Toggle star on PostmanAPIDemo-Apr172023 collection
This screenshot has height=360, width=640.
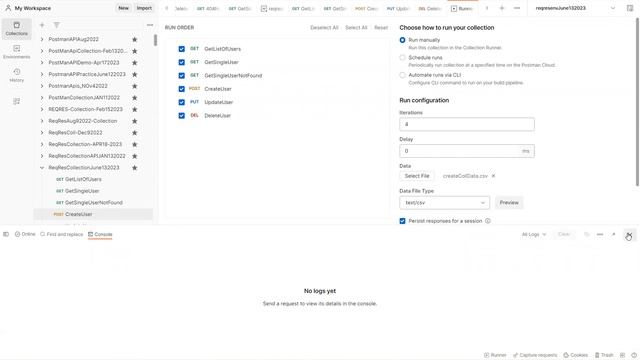tap(134, 62)
